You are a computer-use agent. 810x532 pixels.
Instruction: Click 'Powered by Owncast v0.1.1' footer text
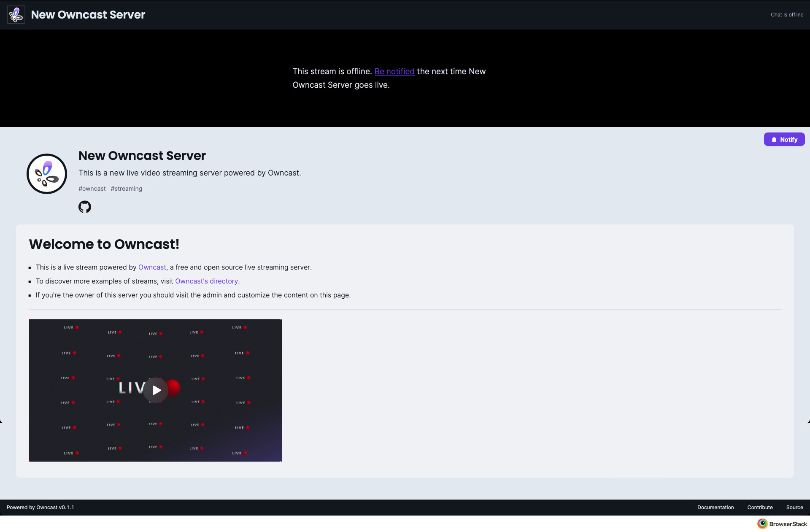coord(40,508)
